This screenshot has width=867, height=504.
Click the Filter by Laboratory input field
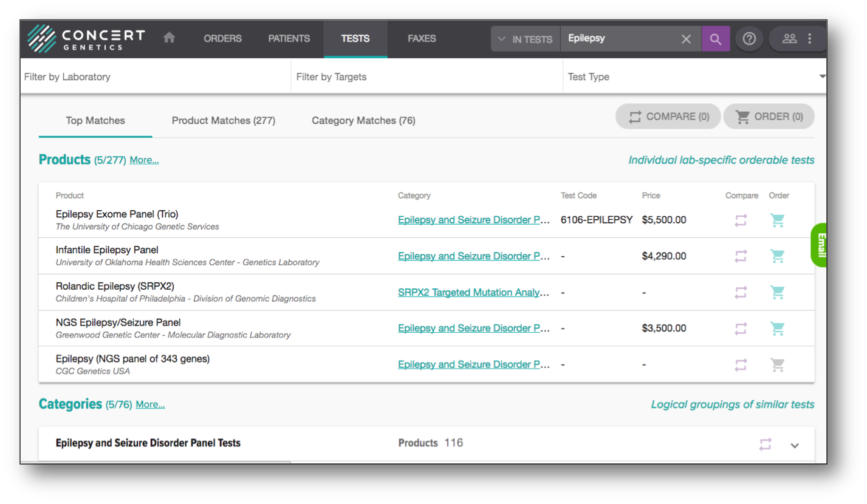pyautogui.click(x=155, y=77)
